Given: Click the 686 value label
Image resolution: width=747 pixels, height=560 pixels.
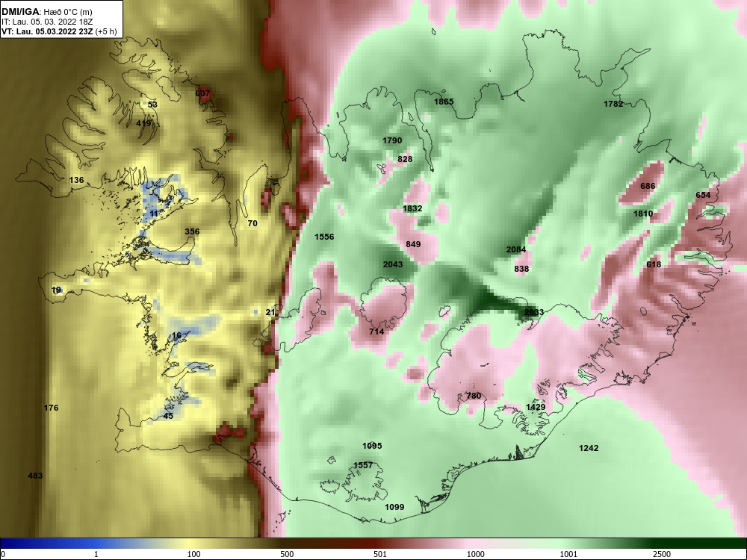Looking at the screenshot, I should [x=648, y=186].
